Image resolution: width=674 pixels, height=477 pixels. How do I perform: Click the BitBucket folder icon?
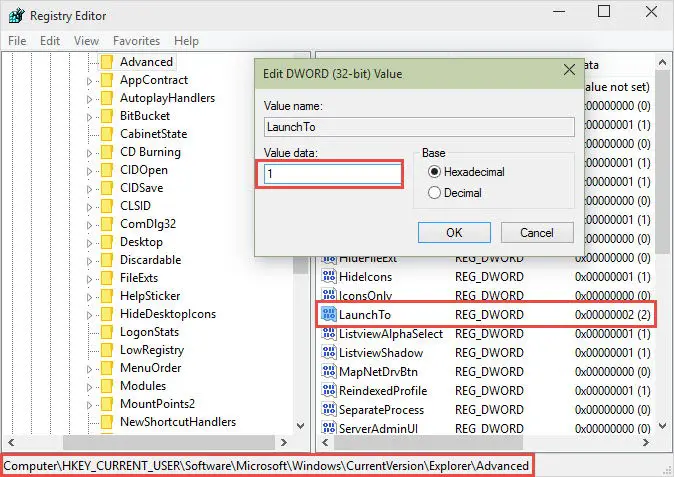[107, 116]
